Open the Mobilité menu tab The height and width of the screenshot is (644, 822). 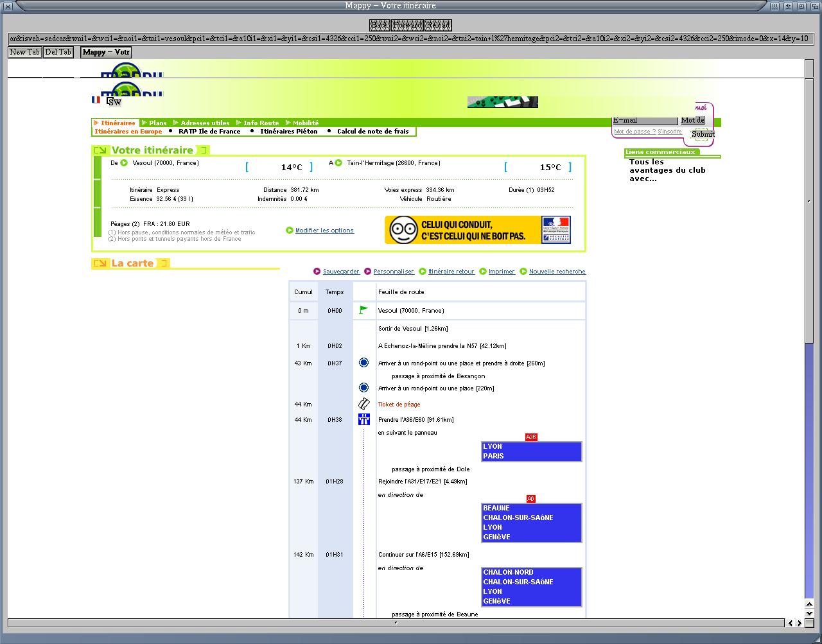point(302,123)
